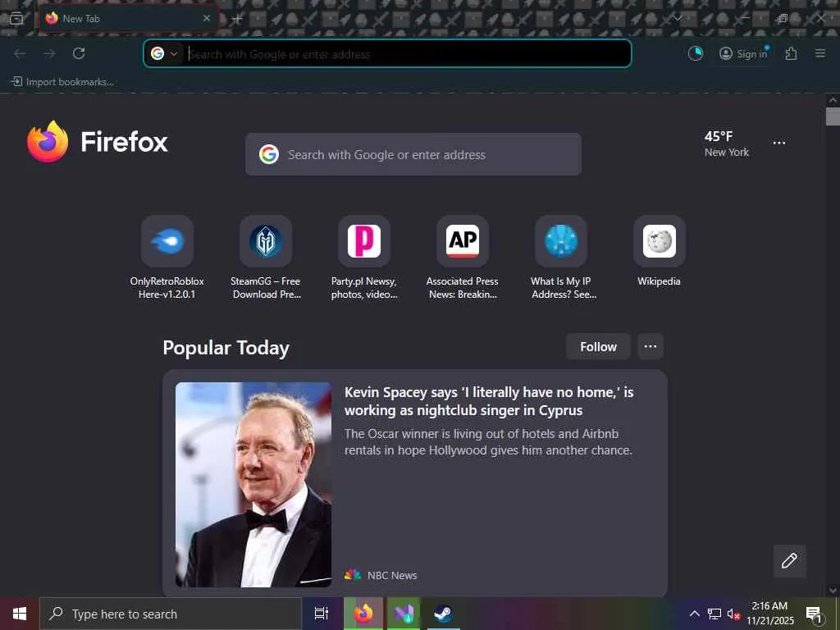Open the list all tabs chevron
The height and width of the screenshot is (630, 840).
click(x=678, y=18)
